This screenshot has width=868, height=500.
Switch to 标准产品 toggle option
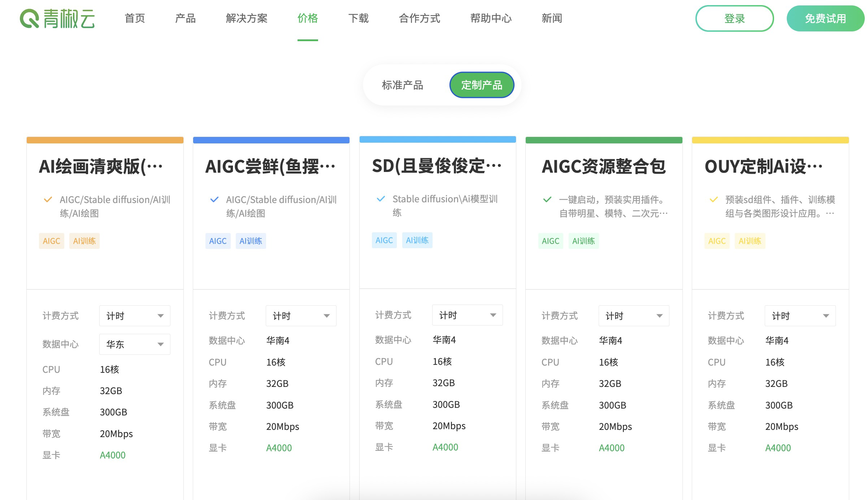[x=402, y=85]
